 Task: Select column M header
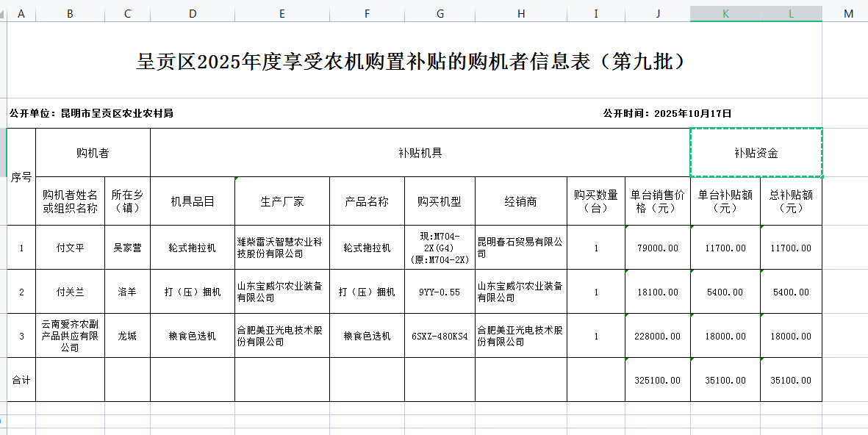(x=848, y=14)
